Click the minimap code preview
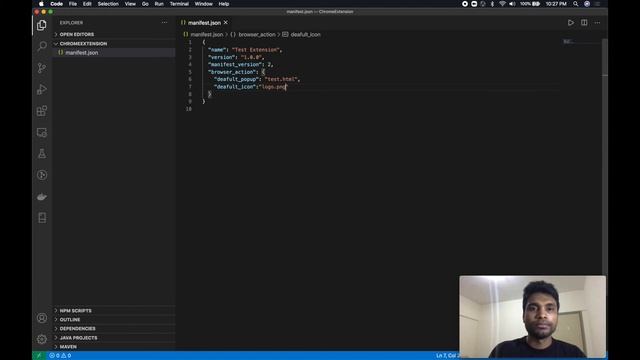The width and height of the screenshot is (640, 360). pyautogui.click(x=569, y=42)
